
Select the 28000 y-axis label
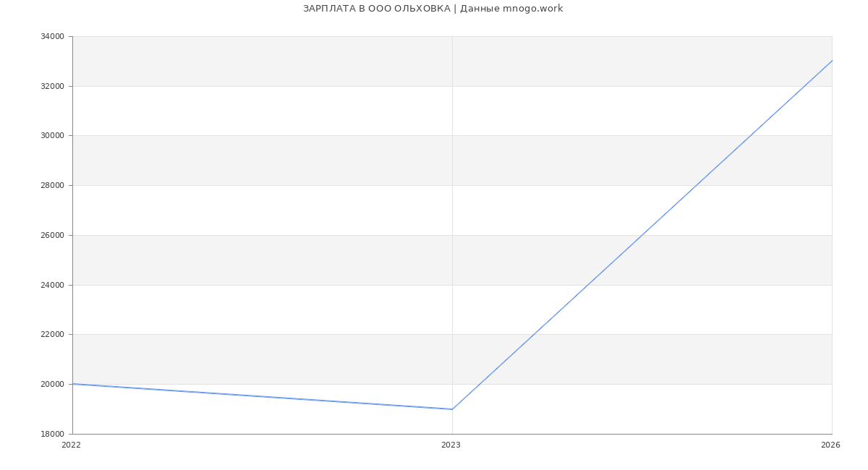click(52, 186)
